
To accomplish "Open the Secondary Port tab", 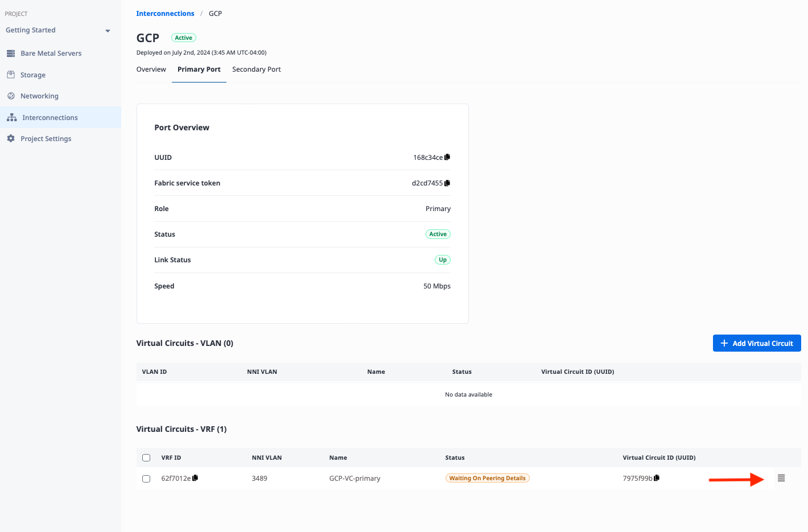I will click(x=257, y=69).
